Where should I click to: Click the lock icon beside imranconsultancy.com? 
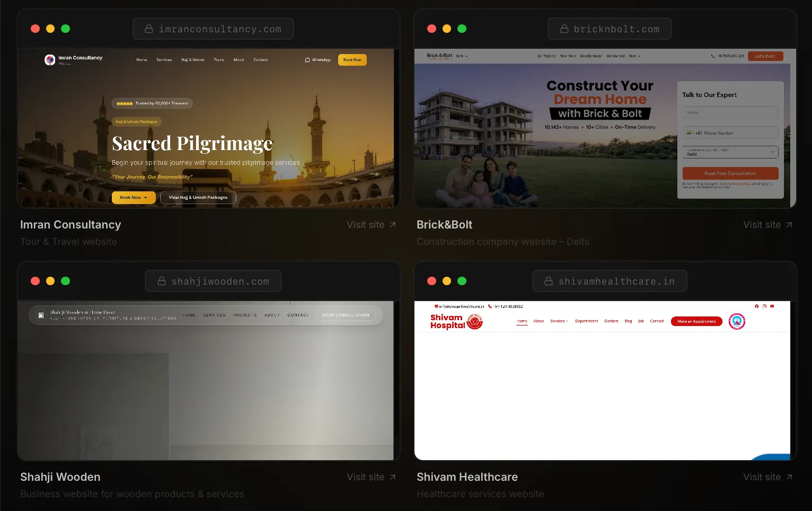[149, 29]
